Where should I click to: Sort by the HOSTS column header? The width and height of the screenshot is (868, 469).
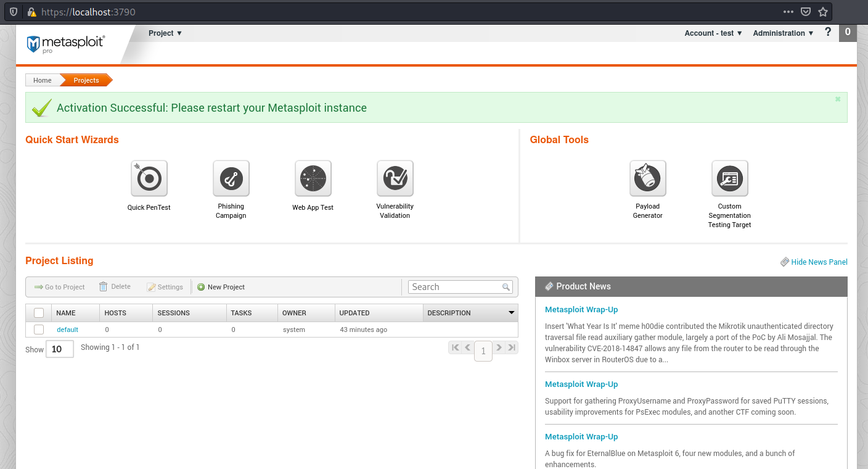click(126, 313)
